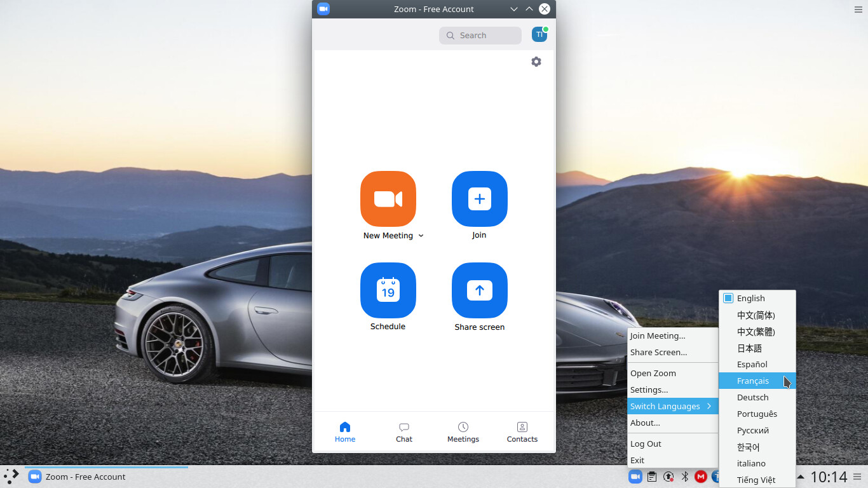Select 中文(繁體) language
This screenshot has width=868, height=488.
[x=757, y=332]
